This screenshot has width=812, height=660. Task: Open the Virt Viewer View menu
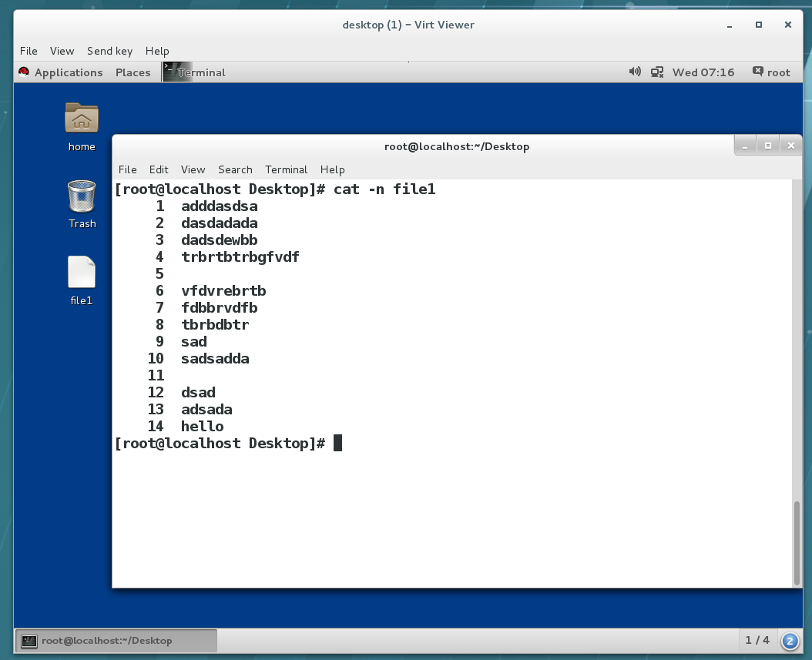coord(62,51)
